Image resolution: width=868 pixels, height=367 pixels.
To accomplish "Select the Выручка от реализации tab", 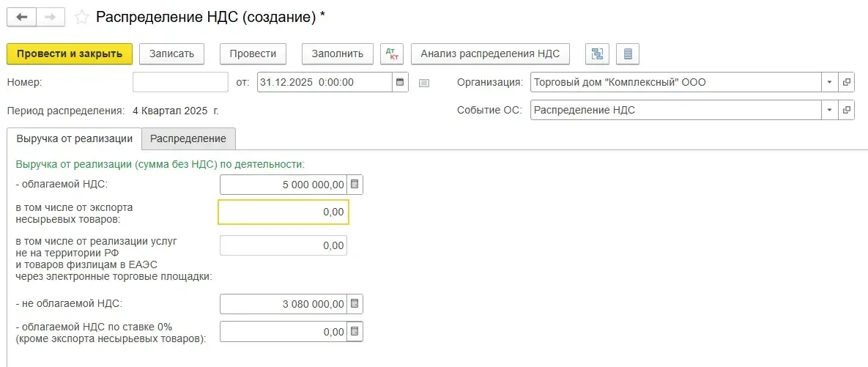I will [x=74, y=138].
